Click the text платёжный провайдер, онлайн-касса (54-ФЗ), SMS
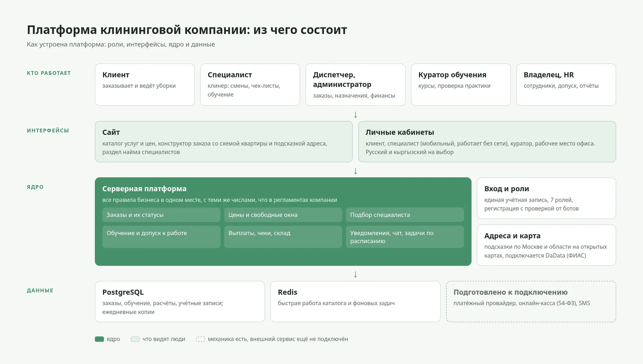The height and width of the screenshot is (364, 643). pyautogui.click(x=522, y=303)
